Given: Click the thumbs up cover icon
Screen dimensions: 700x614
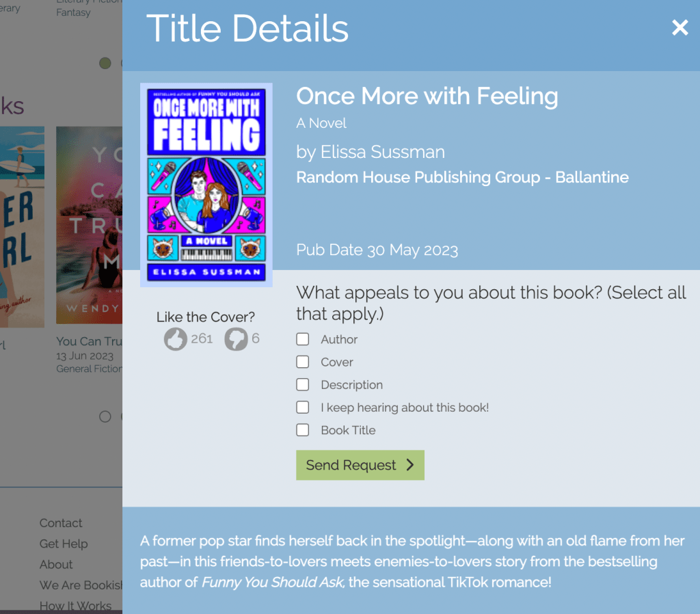Looking at the screenshot, I should coord(176,339).
